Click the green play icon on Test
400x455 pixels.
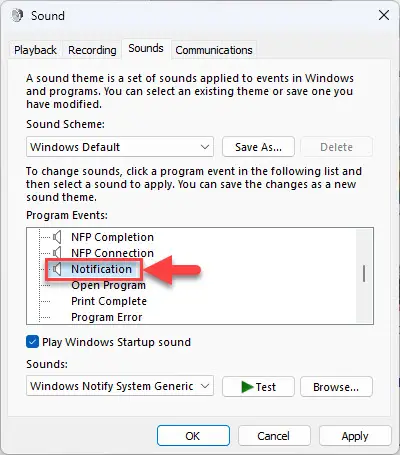coord(247,387)
